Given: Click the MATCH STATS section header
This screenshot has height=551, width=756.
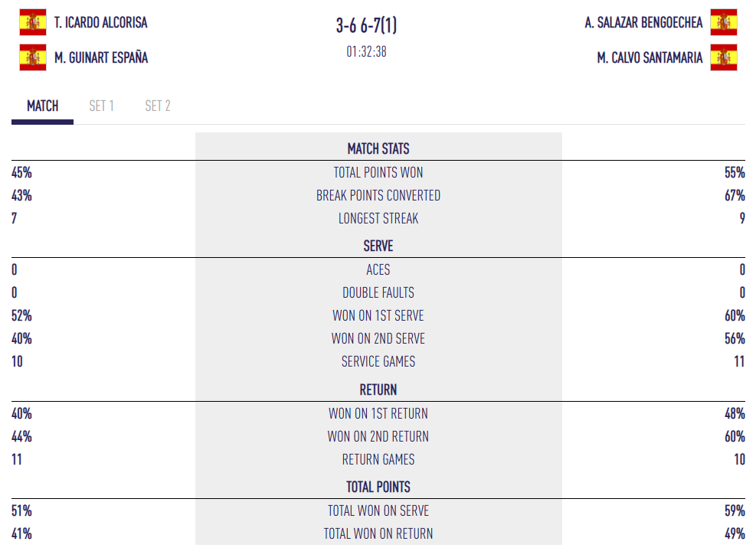Looking at the screenshot, I should (378, 148).
